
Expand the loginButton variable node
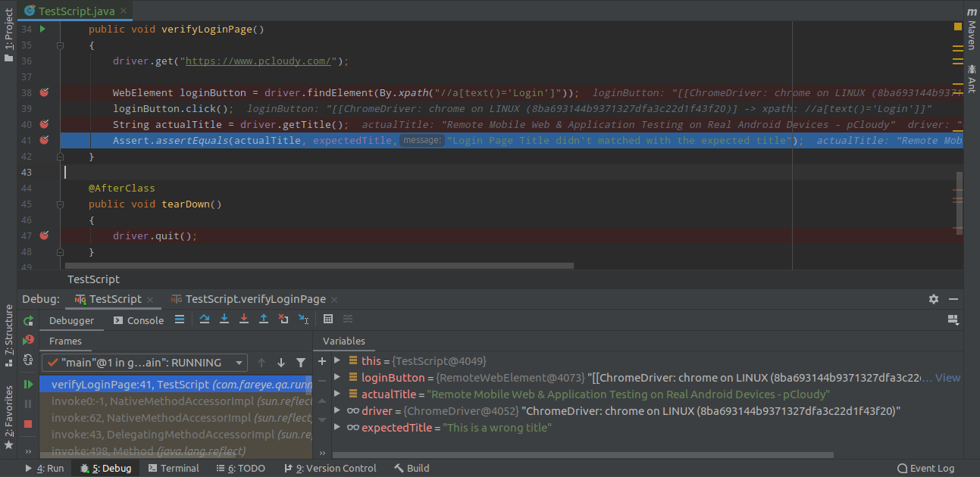337,377
